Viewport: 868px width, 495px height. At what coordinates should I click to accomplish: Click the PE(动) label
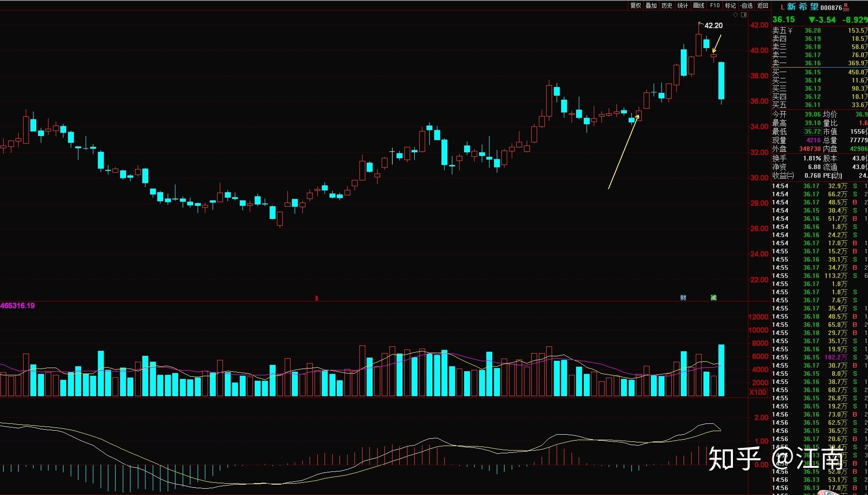pyautogui.click(x=833, y=175)
